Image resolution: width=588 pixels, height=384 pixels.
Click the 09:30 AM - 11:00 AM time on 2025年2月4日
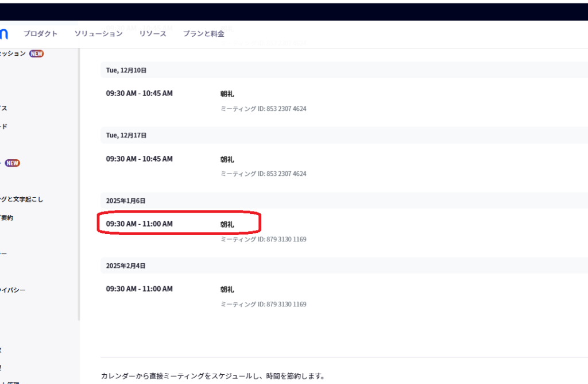point(139,289)
